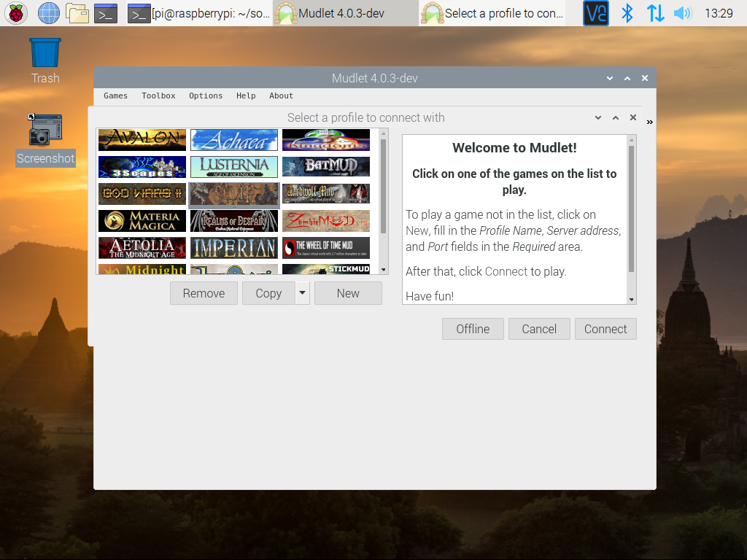Switch to Mudlet 4.0.3-dev taskbar window
Viewport: 747px width, 560px height.
pos(345,13)
